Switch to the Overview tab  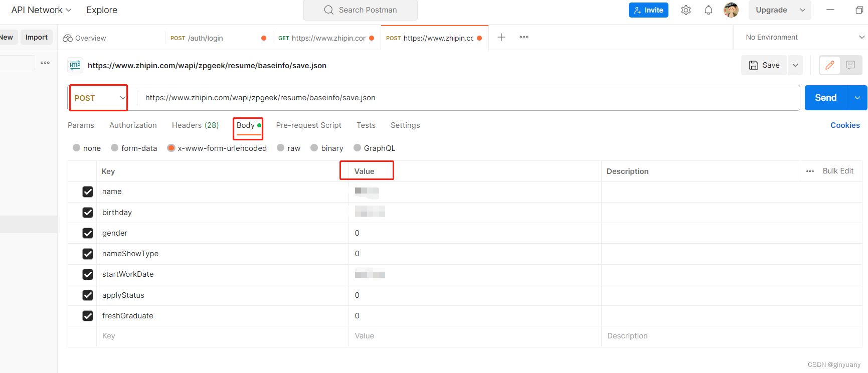[x=110, y=38]
